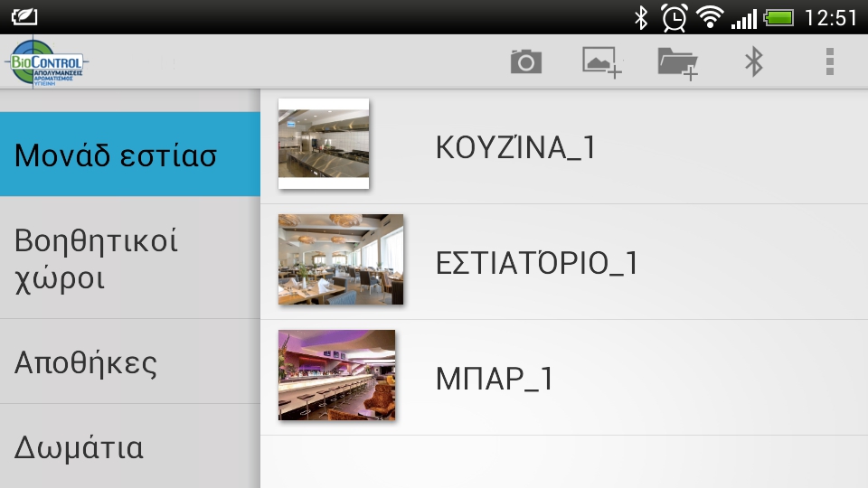Tap the alarm clock status icon
The image size is (868, 488).
click(x=675, y=18)
